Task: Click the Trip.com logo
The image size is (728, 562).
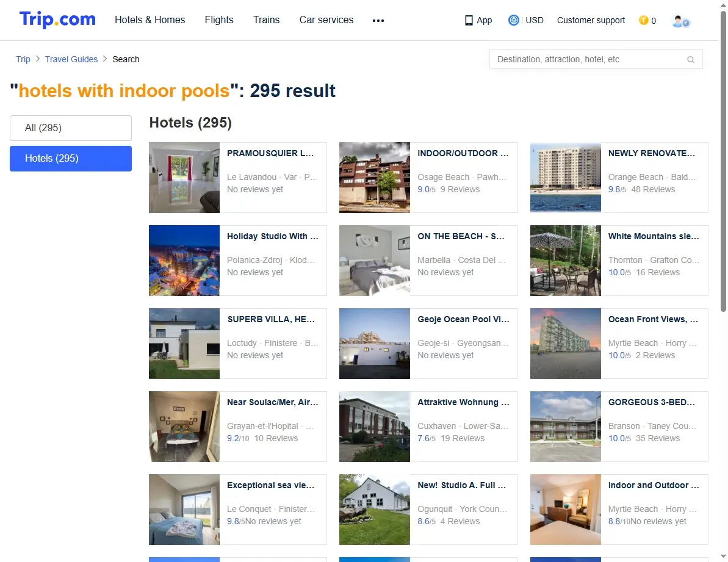Action: (57, 20)
